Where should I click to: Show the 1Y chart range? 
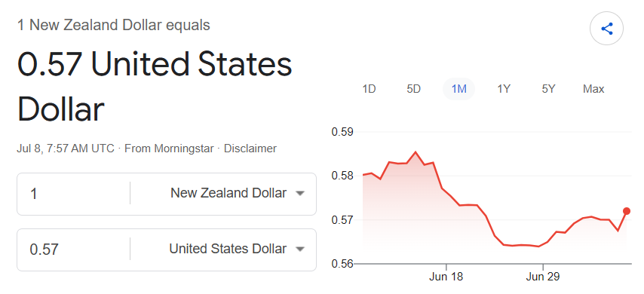504,89
